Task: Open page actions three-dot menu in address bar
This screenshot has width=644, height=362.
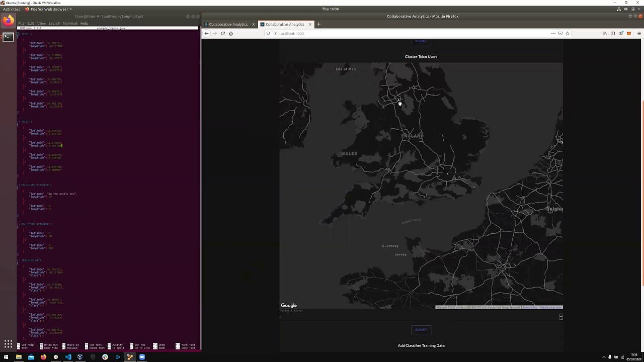Action: 553,34
